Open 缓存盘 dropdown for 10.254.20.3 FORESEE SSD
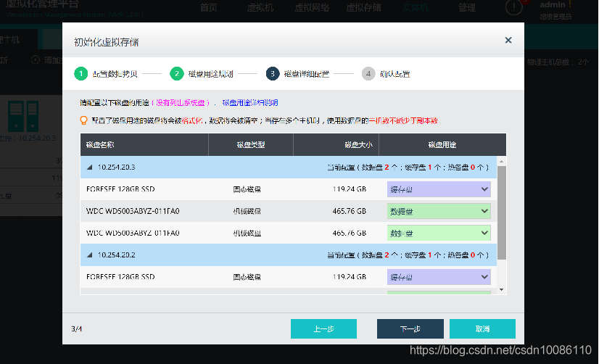The width and height of the screenshot is (599, 364). [x=439, y=189]
